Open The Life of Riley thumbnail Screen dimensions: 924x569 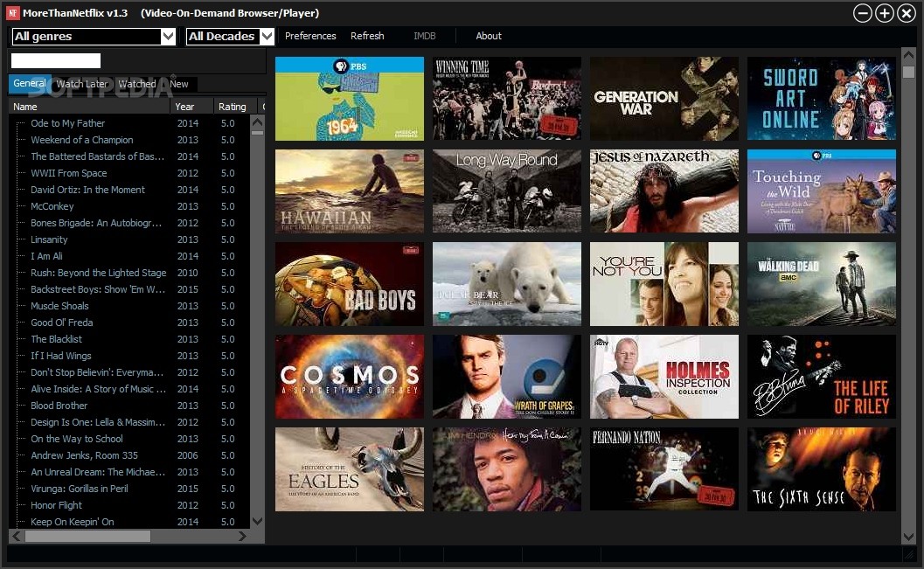pos(822,377)
